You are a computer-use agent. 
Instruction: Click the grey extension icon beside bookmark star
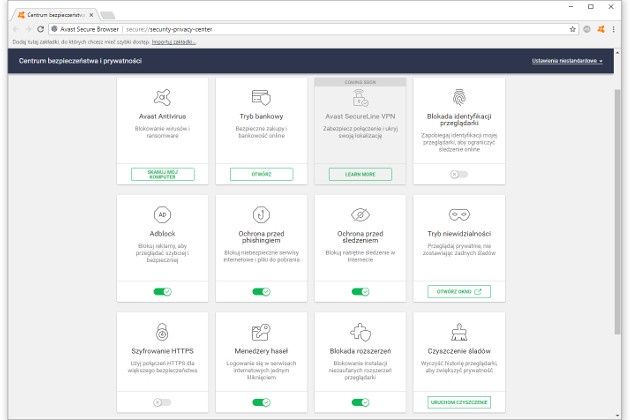[587, 29]
